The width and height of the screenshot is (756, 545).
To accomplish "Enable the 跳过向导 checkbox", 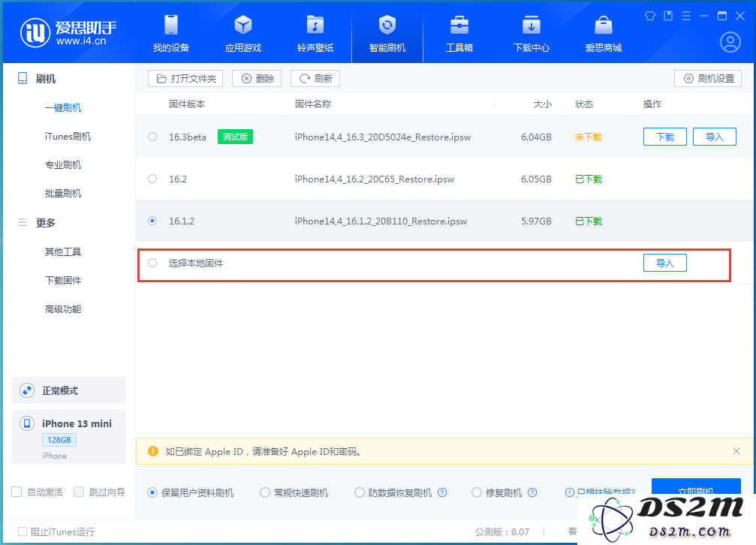I will (x=79, y=492).
